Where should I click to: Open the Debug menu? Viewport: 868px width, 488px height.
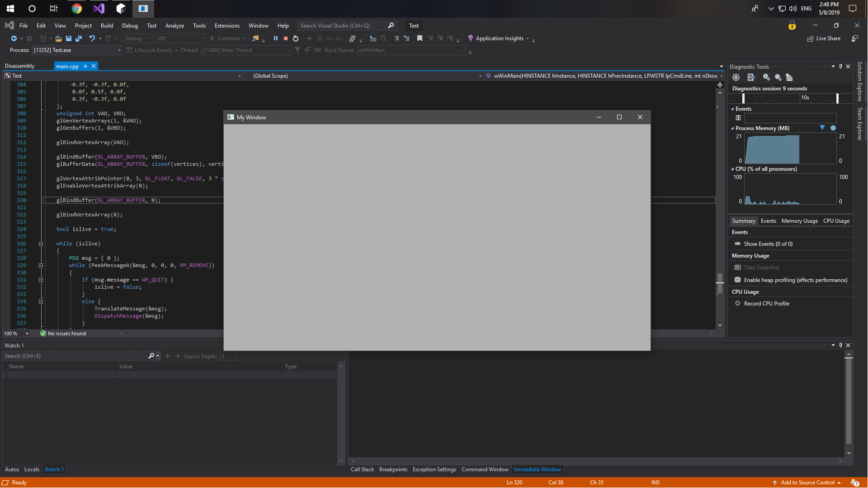point(130,26)
